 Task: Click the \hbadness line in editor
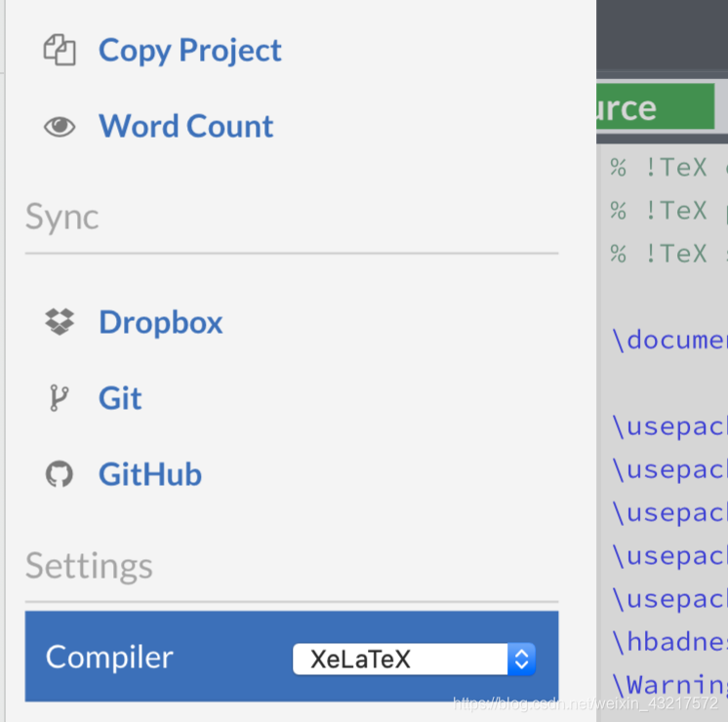pos(669,642)
